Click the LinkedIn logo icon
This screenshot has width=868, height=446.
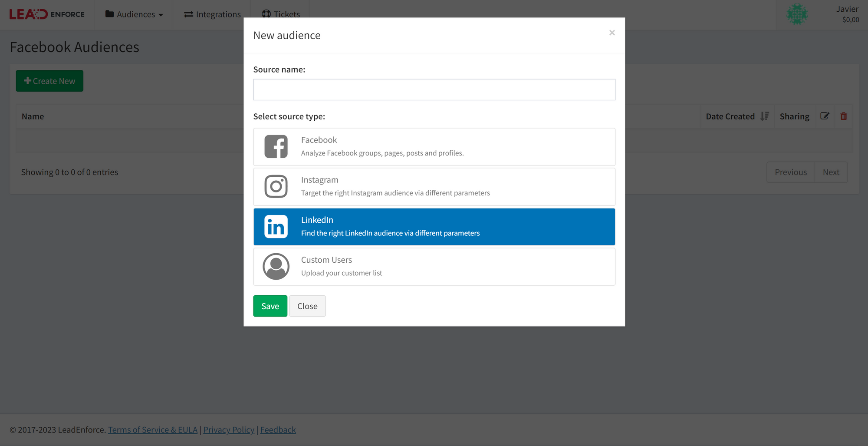[276, 226]
